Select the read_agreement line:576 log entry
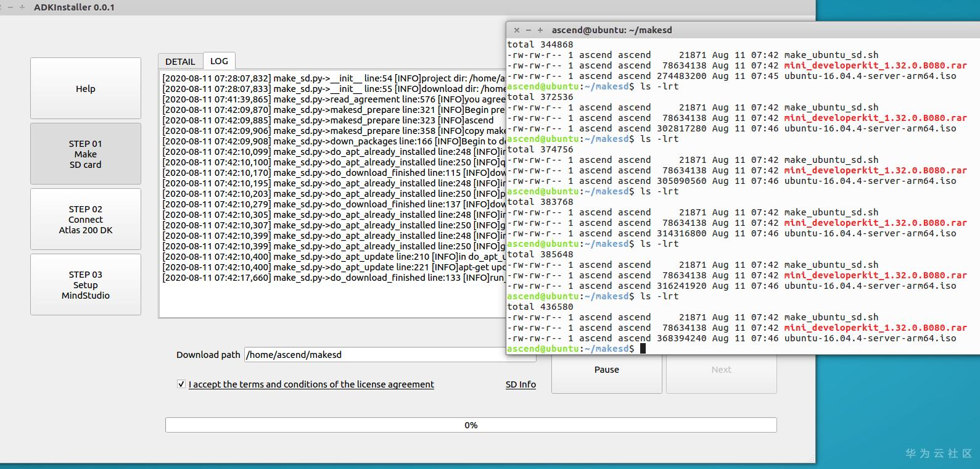 pyautogui.click(x=334, y=99)
